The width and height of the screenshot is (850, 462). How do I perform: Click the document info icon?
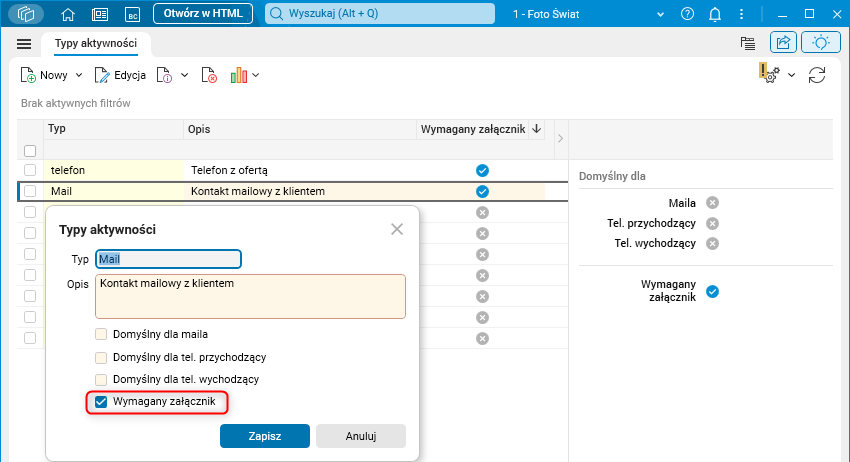point(164,75)
